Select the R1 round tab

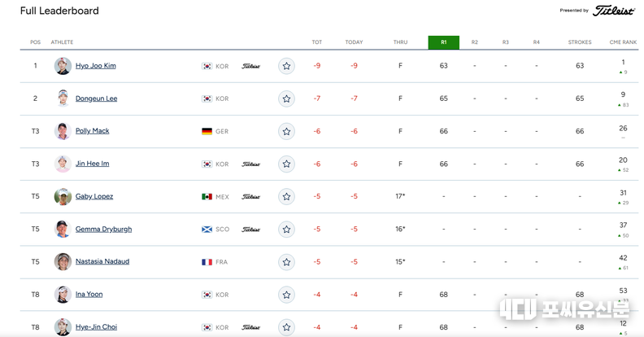coord(443,42)
